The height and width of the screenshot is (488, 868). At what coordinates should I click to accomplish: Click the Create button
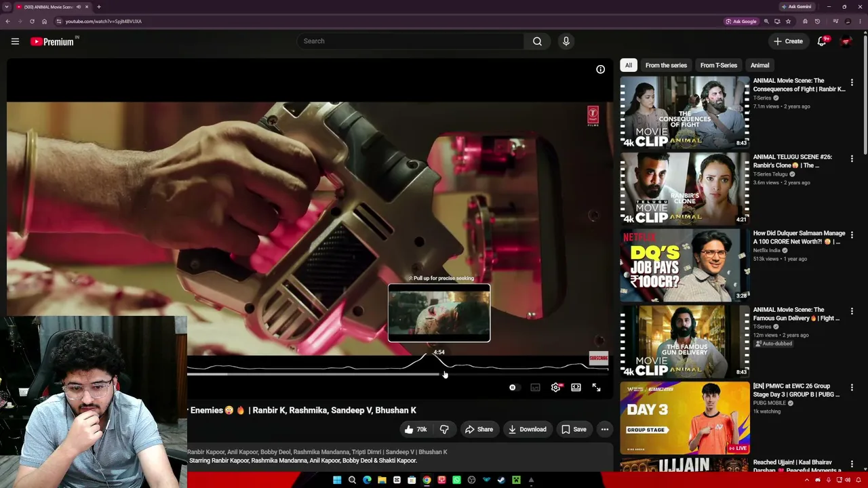tap(788, 41)
